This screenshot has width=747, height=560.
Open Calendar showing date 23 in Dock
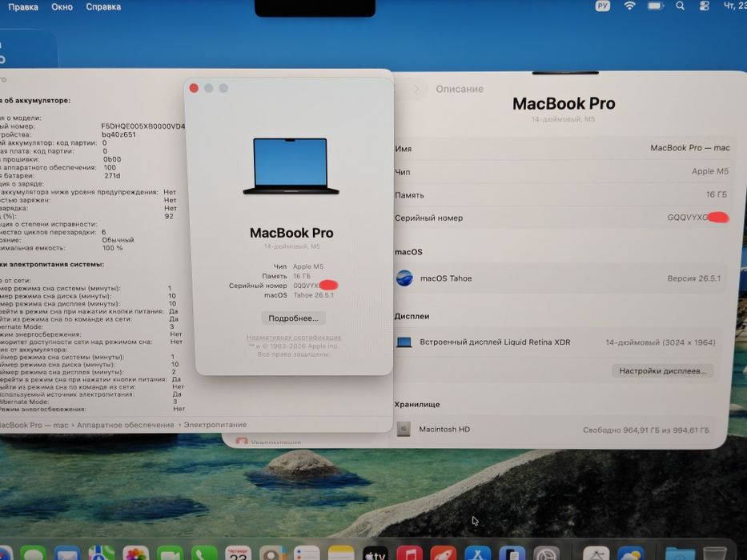point(239,554)
